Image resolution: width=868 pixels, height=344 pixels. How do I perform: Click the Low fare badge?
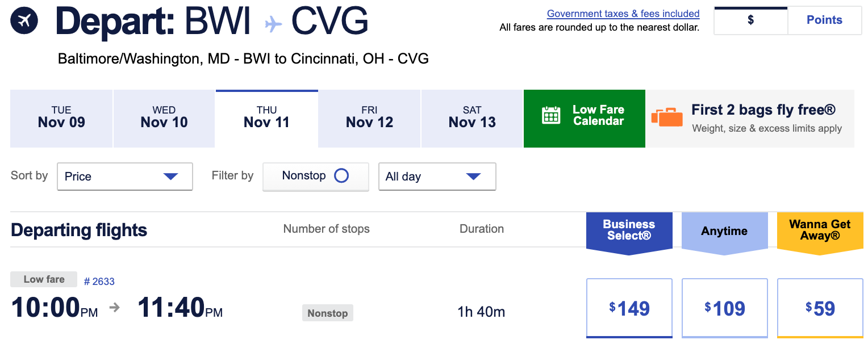click(43, 279)
